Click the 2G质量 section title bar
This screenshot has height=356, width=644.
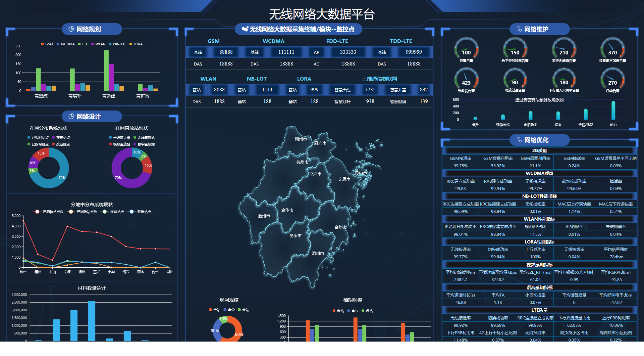[x=539, y=151]
